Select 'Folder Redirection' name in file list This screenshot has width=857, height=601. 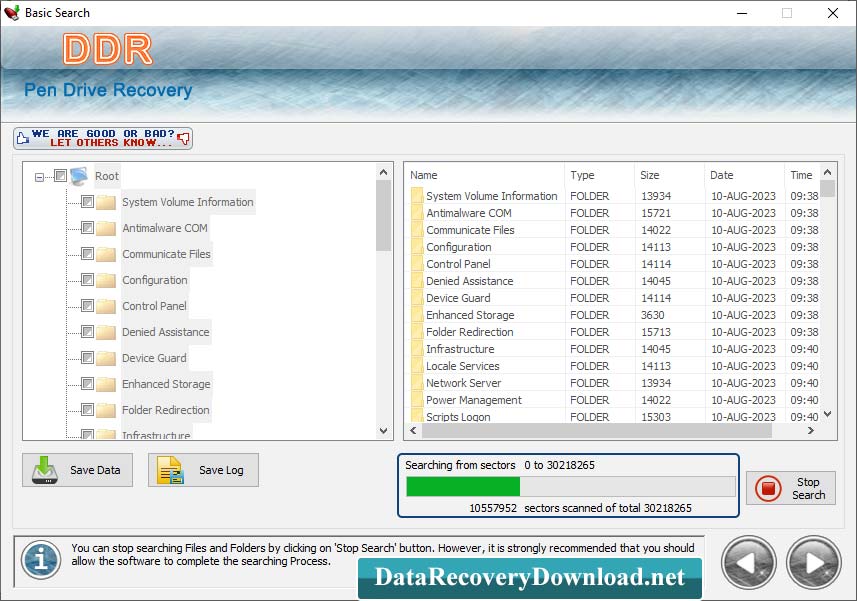click(x=469, y=332)
